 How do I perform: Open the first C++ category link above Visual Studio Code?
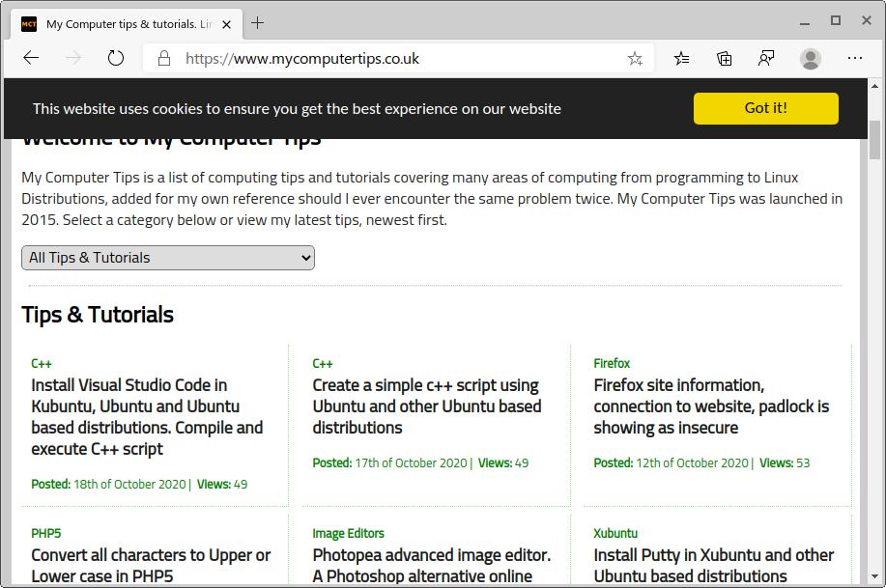(x=42, y=364)
